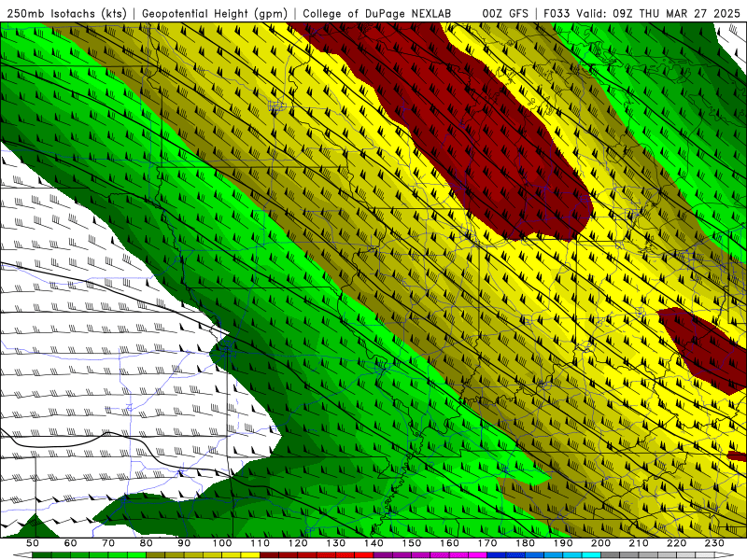Click the "Geopotential Height (gpm)" header label
747x560 pixels.
pos(215,13)
